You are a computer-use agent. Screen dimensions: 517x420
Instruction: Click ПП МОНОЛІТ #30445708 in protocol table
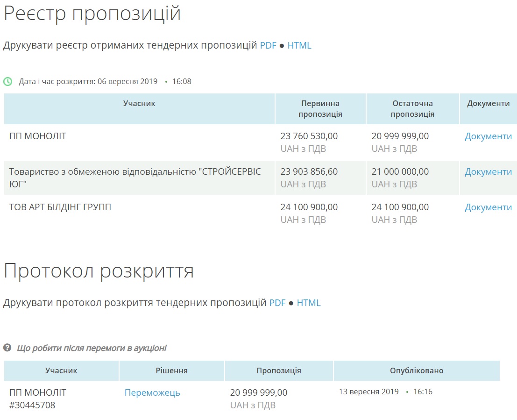(38, 399)
